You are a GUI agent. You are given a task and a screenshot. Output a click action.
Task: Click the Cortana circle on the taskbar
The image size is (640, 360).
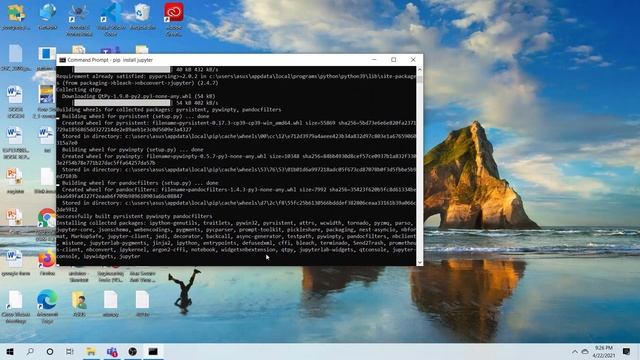[50, 351]
